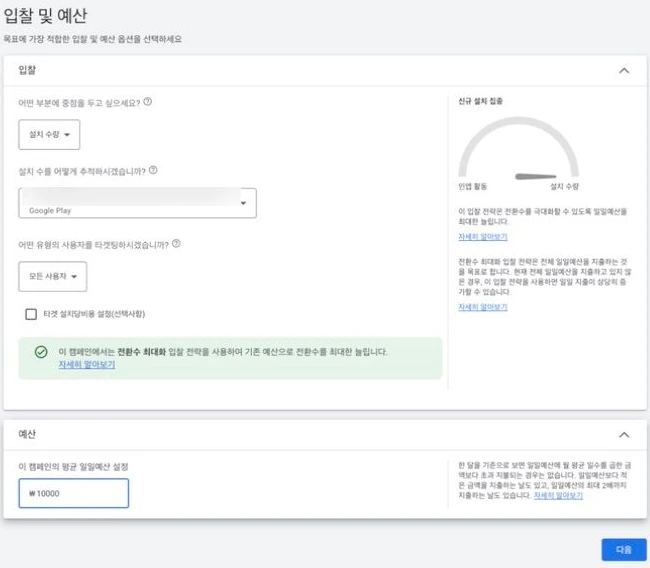The image size is (650, 568).
Task: Click the 설치 수량 gauge label
Action: (x=564, y=187)
